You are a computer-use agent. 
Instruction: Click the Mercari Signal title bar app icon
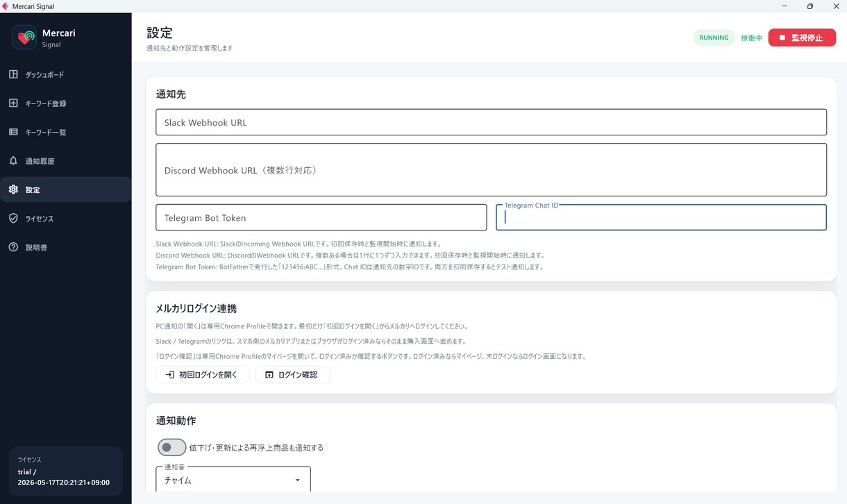pos(6,6)
